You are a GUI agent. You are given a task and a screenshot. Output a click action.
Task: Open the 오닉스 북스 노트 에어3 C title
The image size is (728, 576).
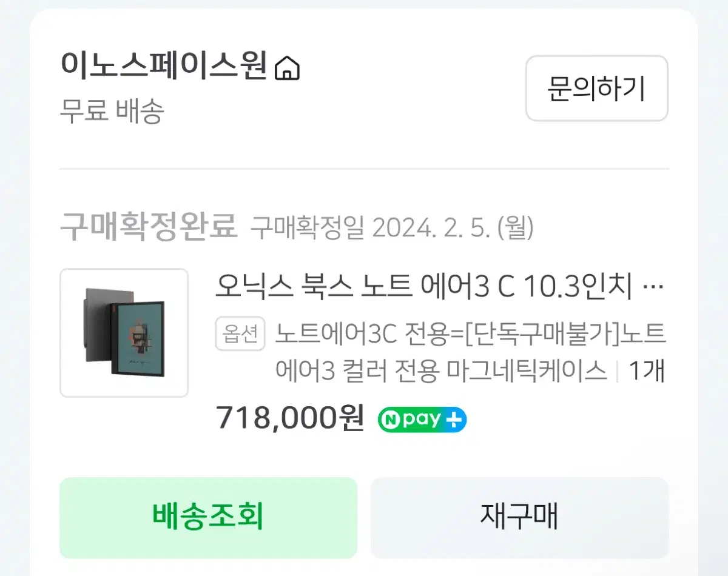(x=423, y=286)
